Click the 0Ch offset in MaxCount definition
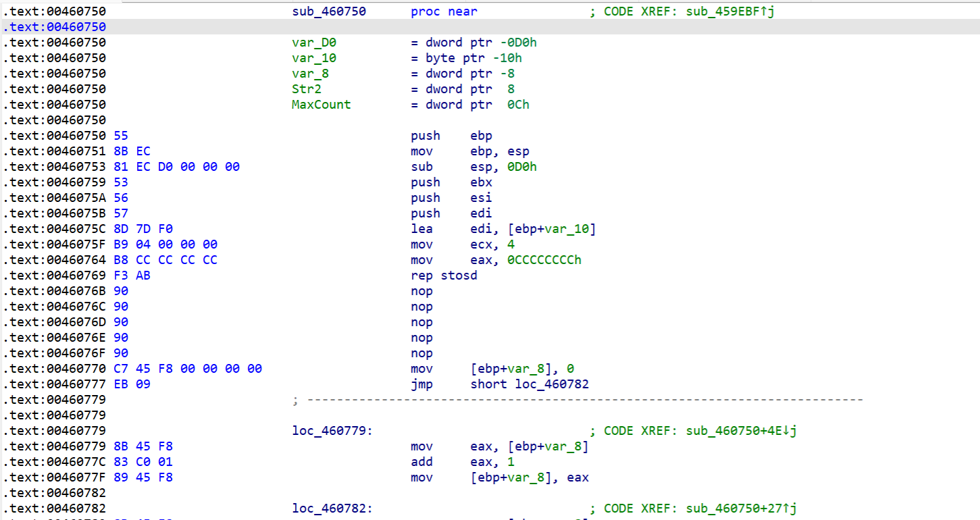 click(x=518, y=105)
